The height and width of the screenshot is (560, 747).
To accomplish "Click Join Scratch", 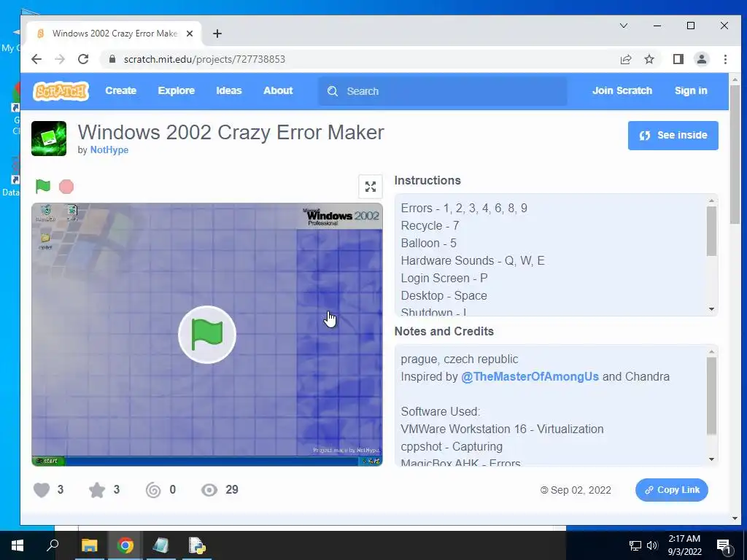I will point(622,90).
